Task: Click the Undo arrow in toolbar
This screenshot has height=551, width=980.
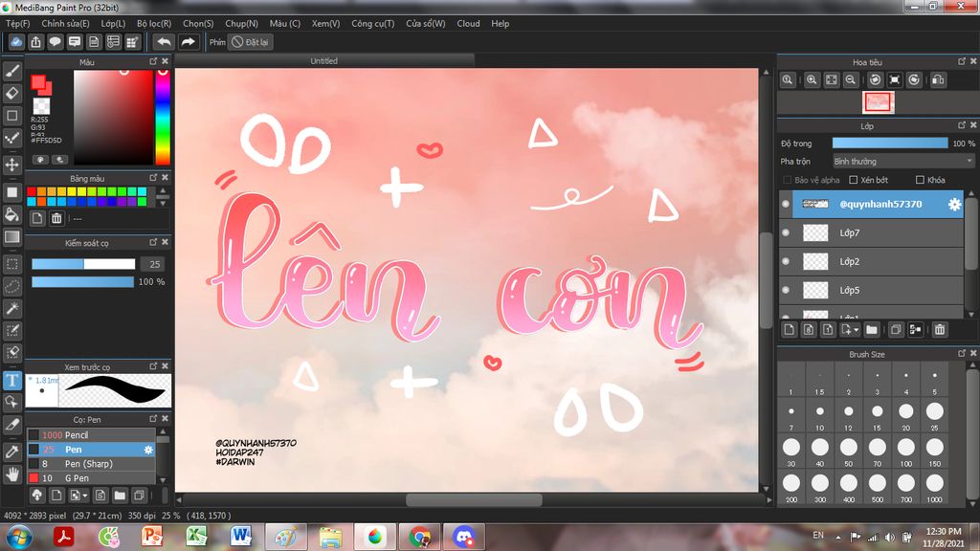Action: [x=164, y=42]
